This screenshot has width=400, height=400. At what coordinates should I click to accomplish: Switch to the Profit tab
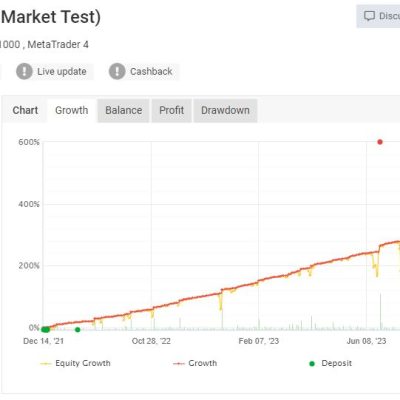(171, 110)
